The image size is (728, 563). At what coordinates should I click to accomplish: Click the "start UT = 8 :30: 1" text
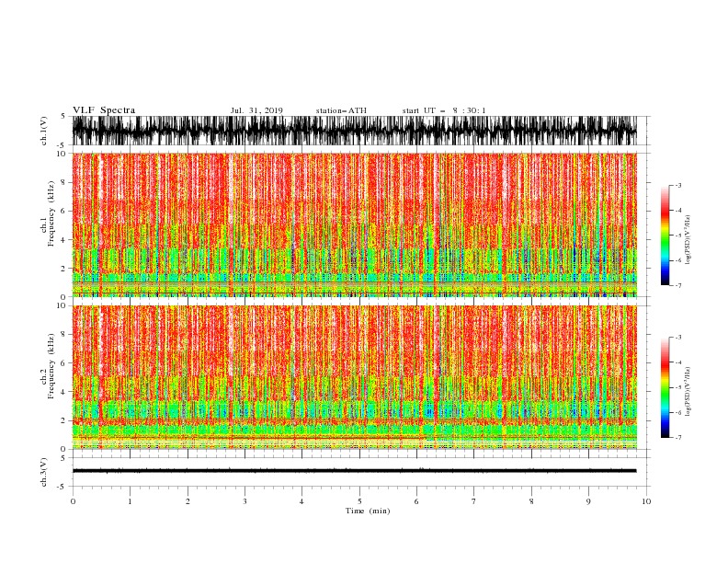[444, 110]
